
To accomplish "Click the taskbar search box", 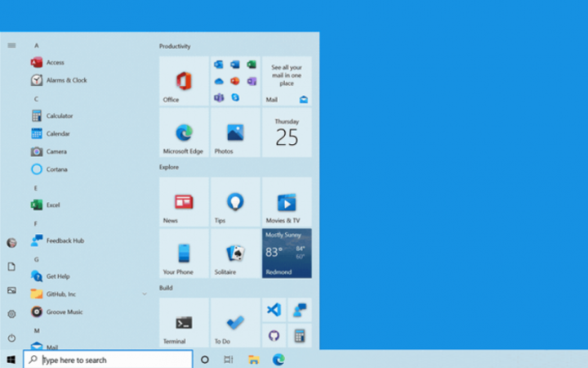I will [x=108, y=360].
